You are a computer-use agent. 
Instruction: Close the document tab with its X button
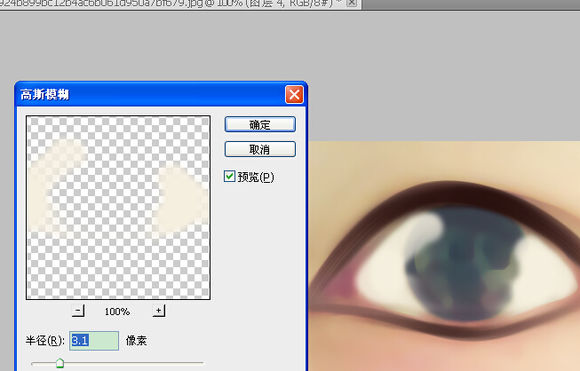[x=352, y=3]
